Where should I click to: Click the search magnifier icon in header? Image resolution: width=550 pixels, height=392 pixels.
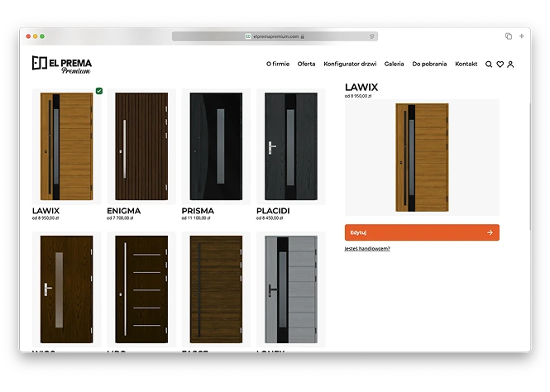click(489, 65)
